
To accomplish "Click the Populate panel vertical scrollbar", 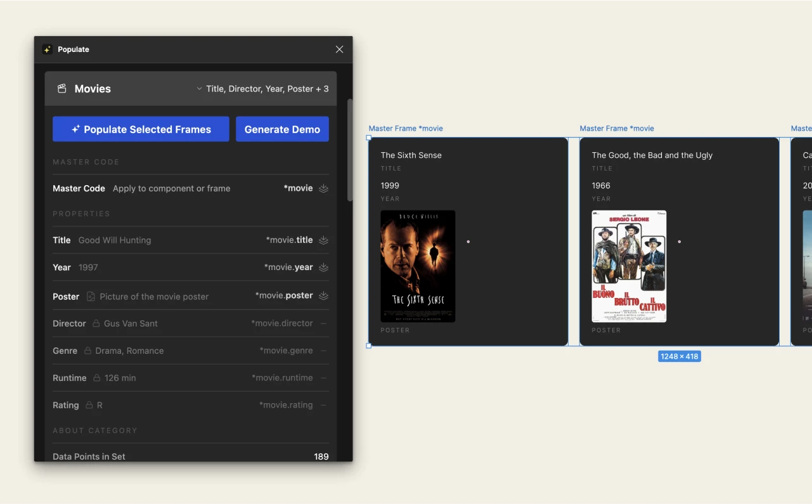I will click(x=350, y=150).
